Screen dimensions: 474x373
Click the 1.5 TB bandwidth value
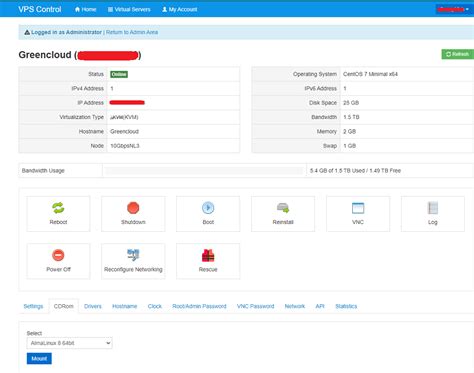pyautogui.click(x=351, y=117)
